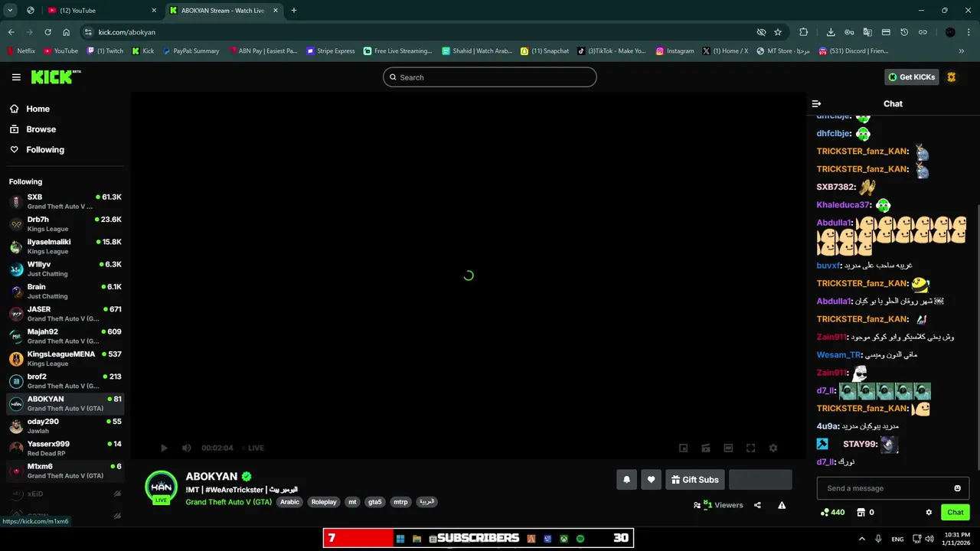The image size is (980, 551).
Task: Click the green KICK logo
Action: pyautogui.click(x=56, y=77)
